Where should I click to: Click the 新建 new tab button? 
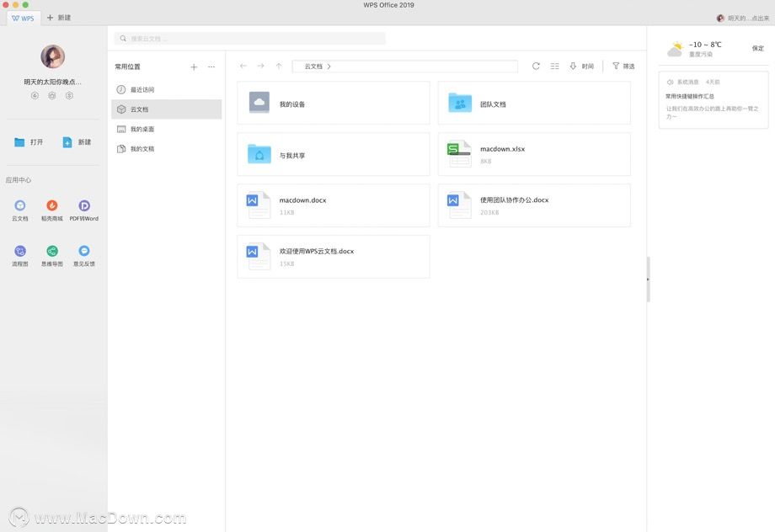click(59, 18)
